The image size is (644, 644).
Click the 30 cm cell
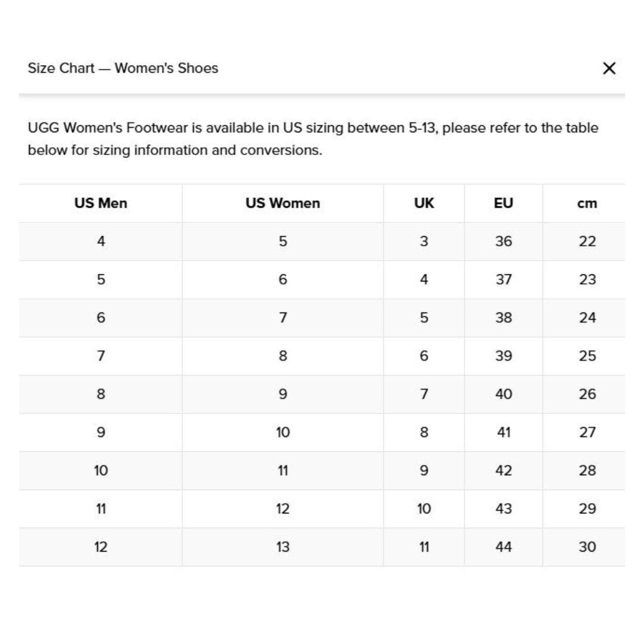coord(587,547)
